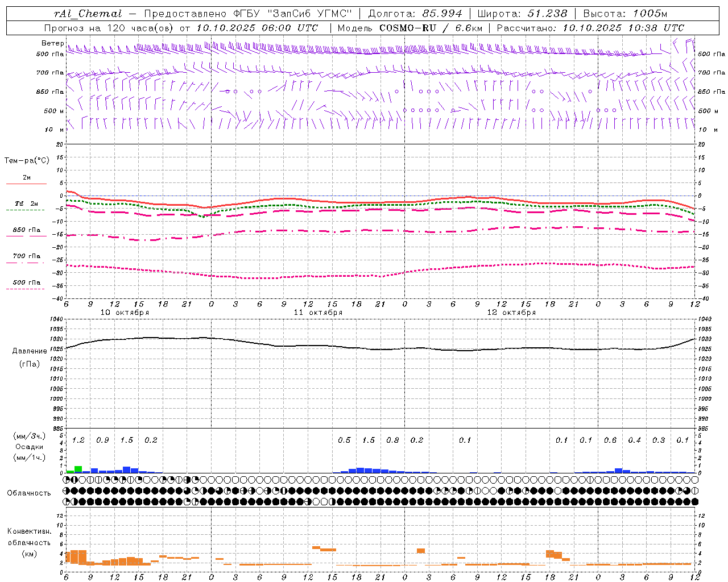Click the 500 гПа temperature legend label
This screenshot has height=582, width=728.
[27, 282]
